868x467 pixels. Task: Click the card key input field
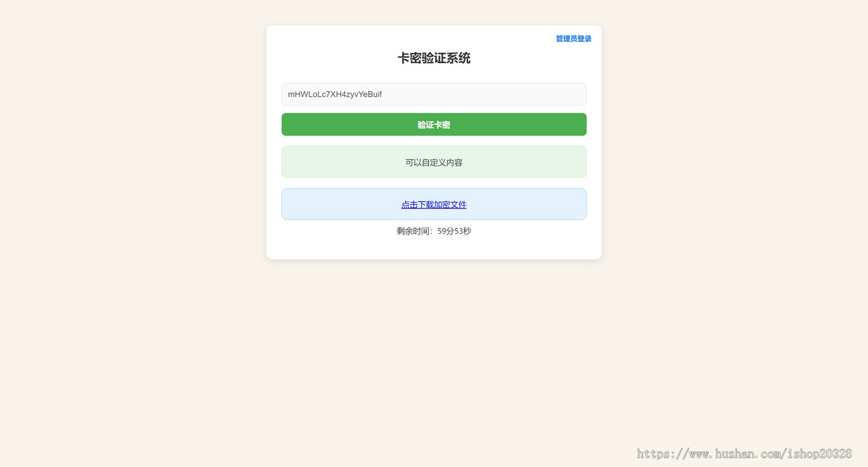click(x=434, y=94)
